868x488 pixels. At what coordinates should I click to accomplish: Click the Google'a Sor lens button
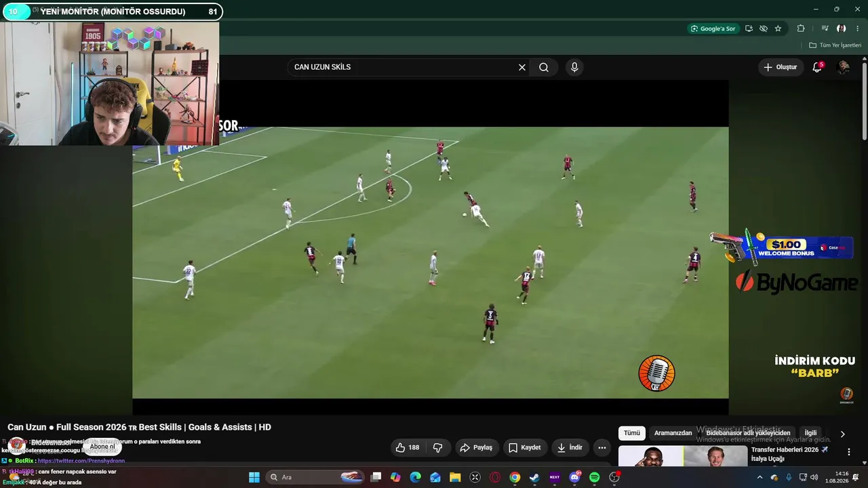(x=713, y=28)
